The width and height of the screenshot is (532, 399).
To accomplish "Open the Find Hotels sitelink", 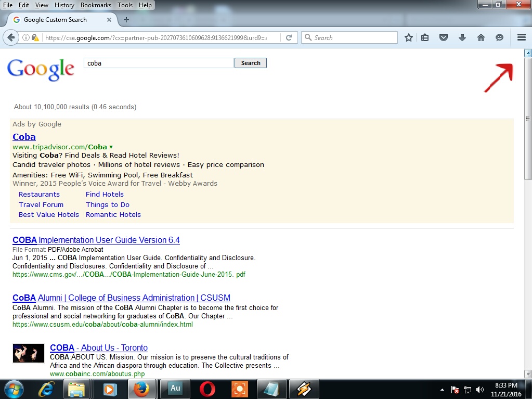I will click(105, 195).
